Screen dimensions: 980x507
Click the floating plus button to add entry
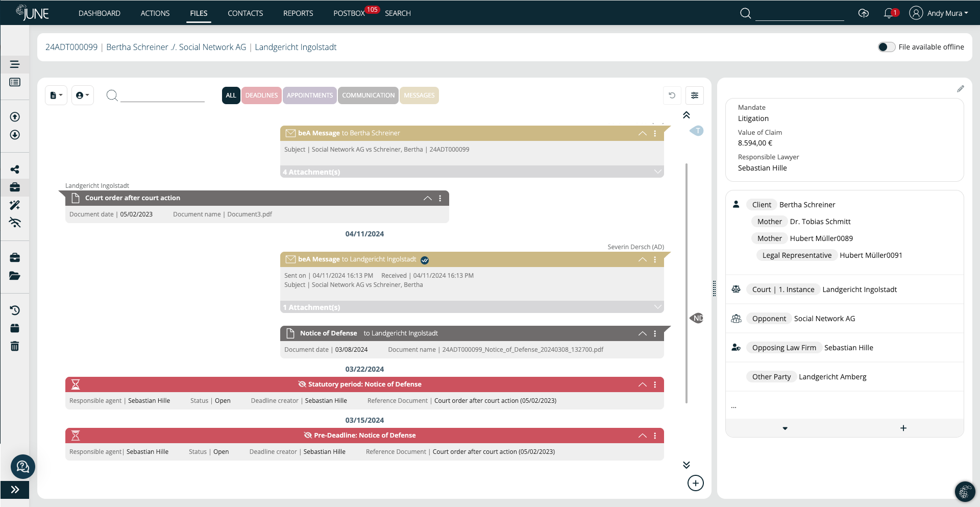tap(696, 483)
